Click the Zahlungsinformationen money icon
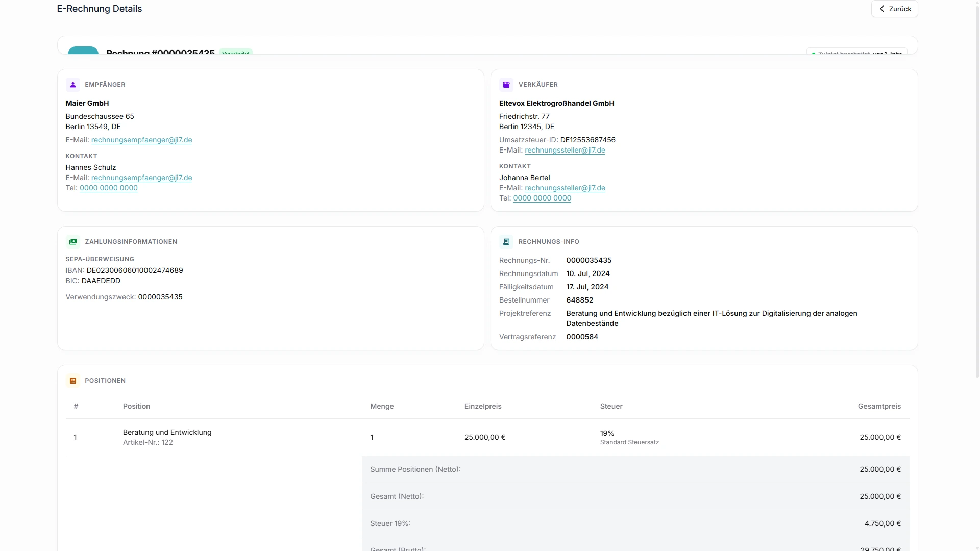The height and width of the screenshot is (551, 980). (x=73, y=242)
